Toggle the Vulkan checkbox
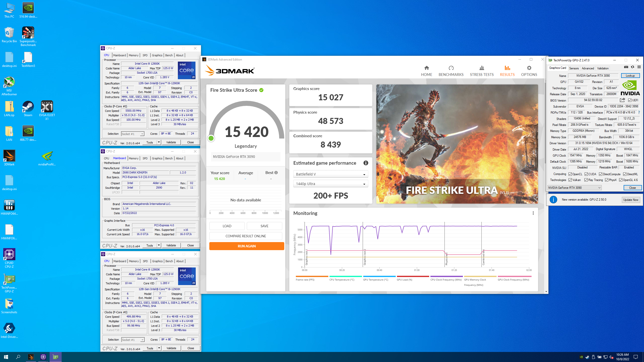This screenshot has height=362, width=644. [x=570, y=180]
